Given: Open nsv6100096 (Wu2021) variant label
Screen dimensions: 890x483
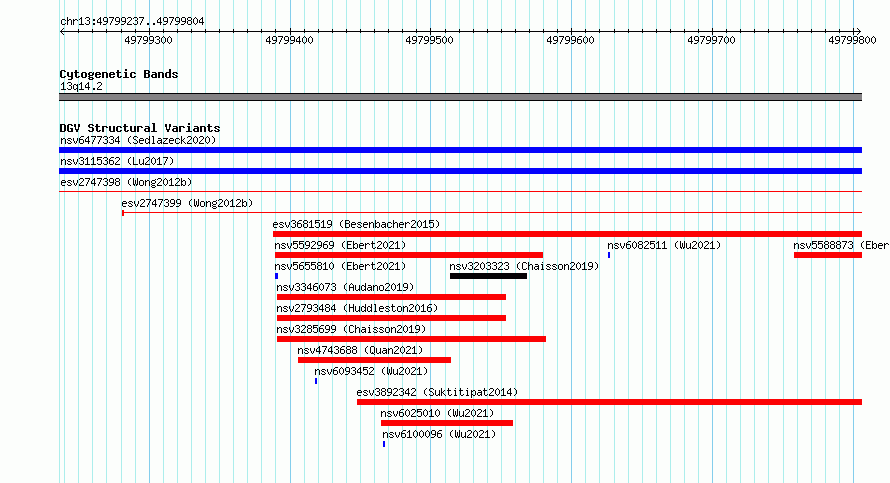Looking at the screenshot, I should point(439,434).
